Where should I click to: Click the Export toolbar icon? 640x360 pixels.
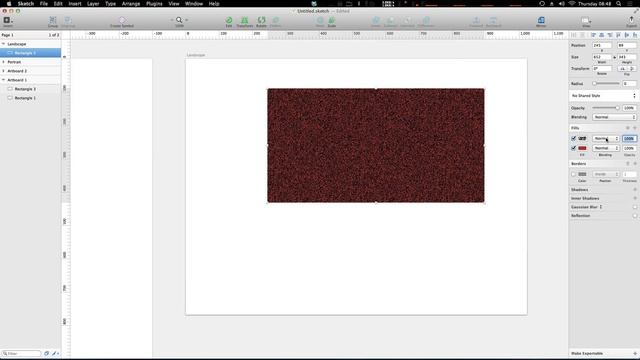tap(631, 20)
